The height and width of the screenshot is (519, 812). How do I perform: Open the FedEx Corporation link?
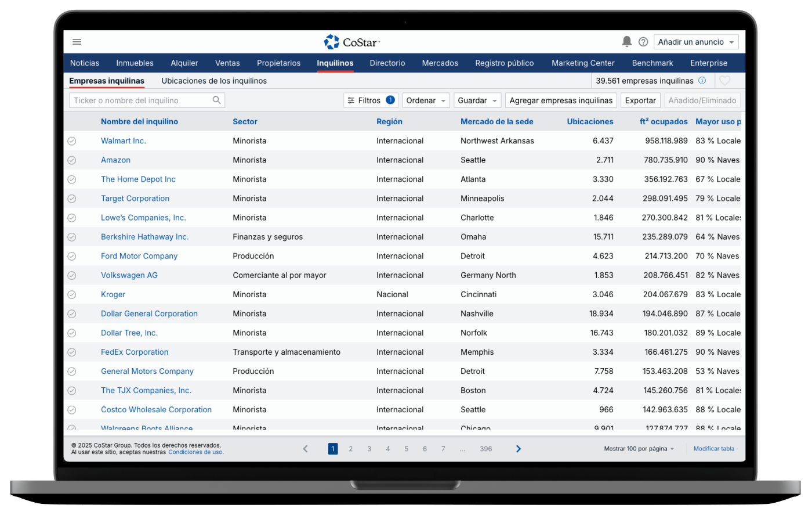135,352
